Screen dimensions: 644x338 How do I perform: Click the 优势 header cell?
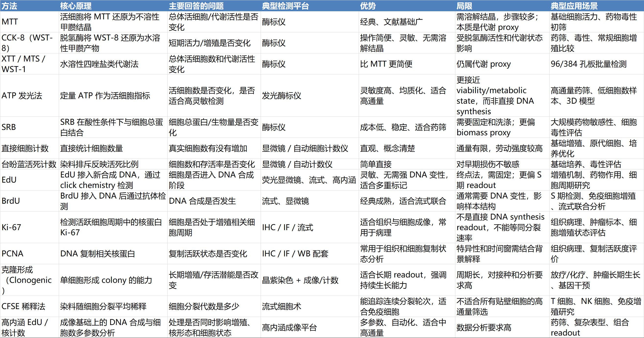point(368,6)
